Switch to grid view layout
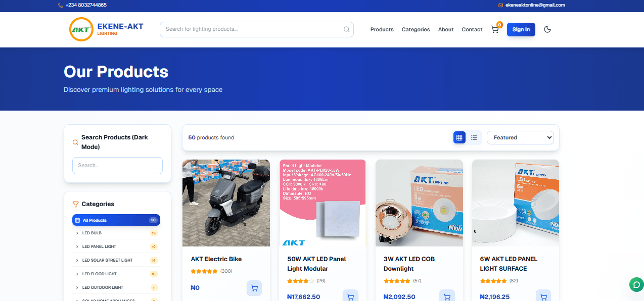The width and height of the screenshot is (644, 301). (x=459, y=137)
